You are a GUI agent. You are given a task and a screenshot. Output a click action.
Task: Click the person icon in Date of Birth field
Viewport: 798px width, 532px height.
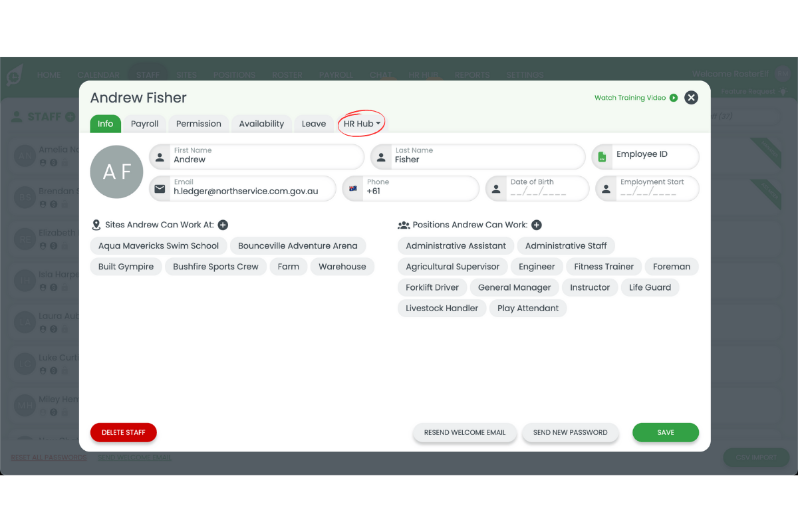point(496,188)
